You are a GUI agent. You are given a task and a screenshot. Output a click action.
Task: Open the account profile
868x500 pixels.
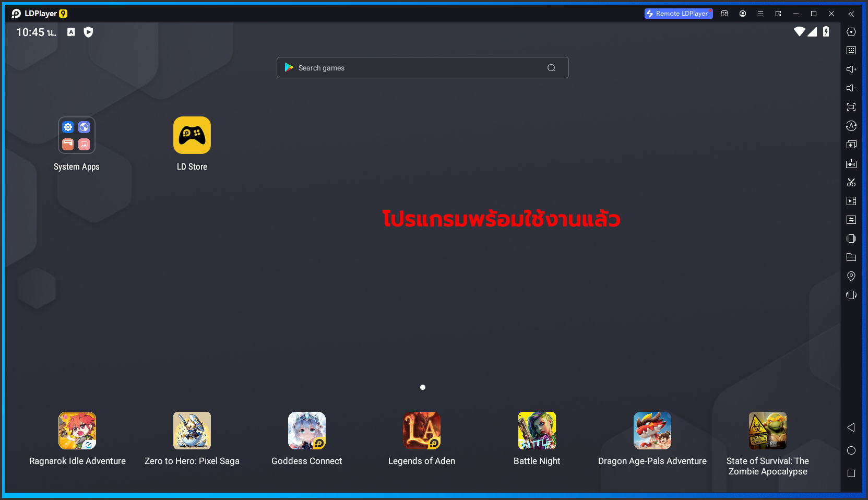[742, 14]
